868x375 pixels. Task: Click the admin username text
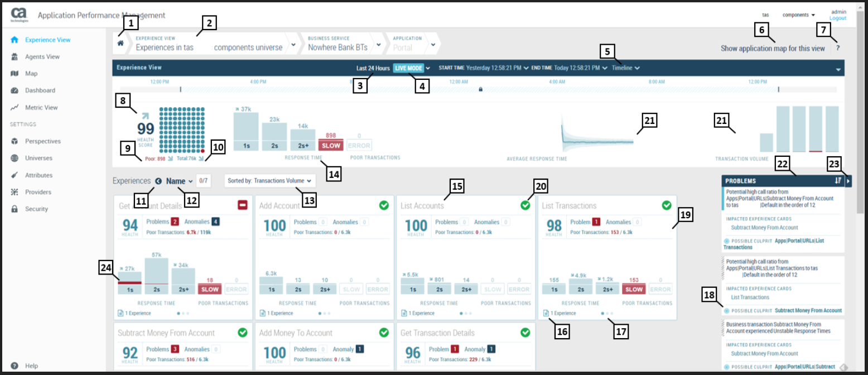[x=838, y=12]
